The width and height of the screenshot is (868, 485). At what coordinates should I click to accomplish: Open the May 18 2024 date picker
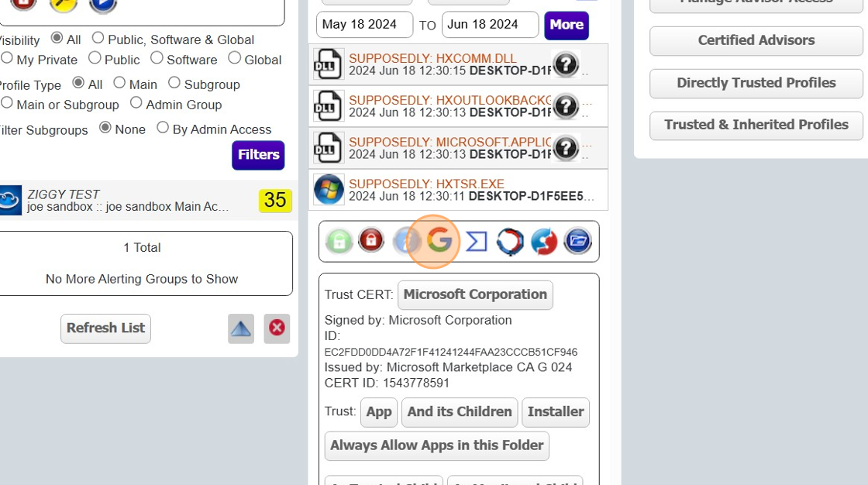(x=363, y=24)
